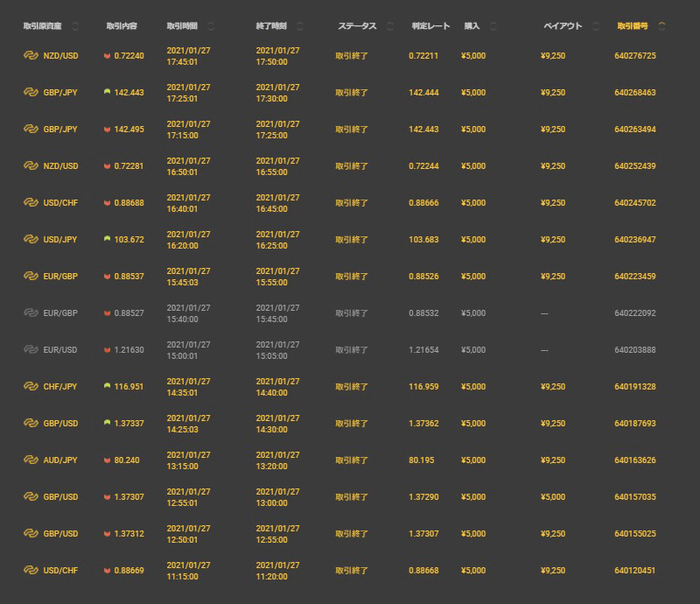Click the judgment rate 1.21654 cell
Viewport: 700px width, 604px height.
(424, 349)
